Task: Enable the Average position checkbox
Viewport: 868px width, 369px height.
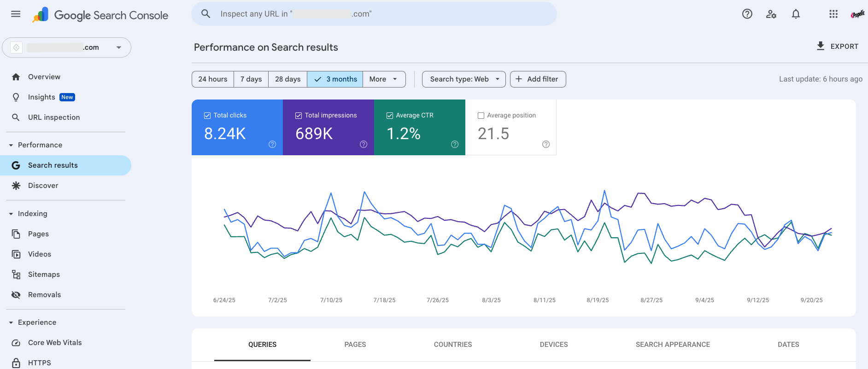Action: pos(481,116)
